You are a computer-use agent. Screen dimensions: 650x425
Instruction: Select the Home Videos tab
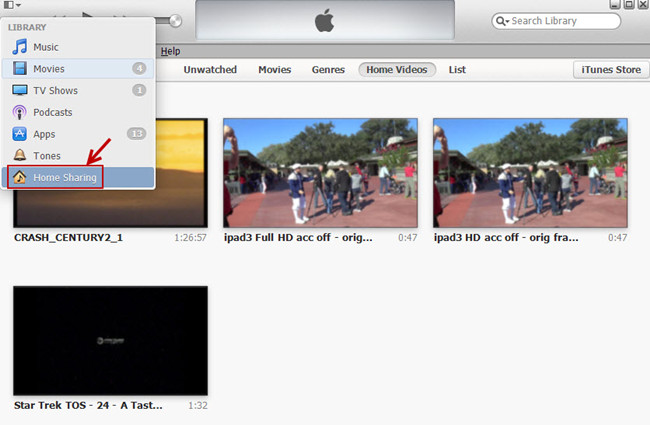tap(397, 69)
